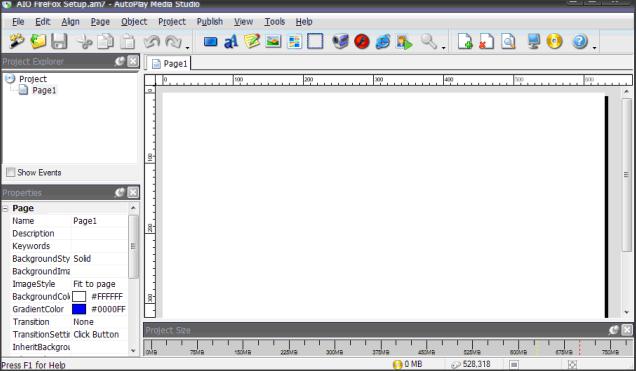The width and height of the screenshot is (636, 371).
Task: Click the Copy toolbar icon
Action: [106, 41]
